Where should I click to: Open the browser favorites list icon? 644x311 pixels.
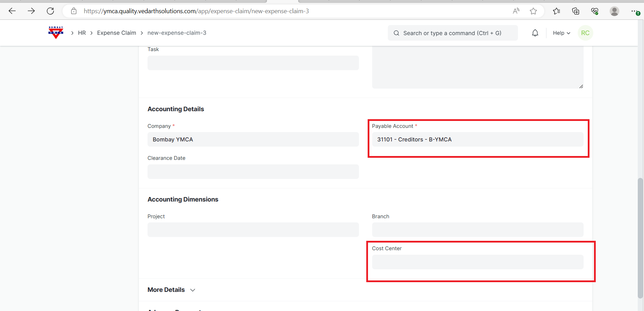click(557, 11)
